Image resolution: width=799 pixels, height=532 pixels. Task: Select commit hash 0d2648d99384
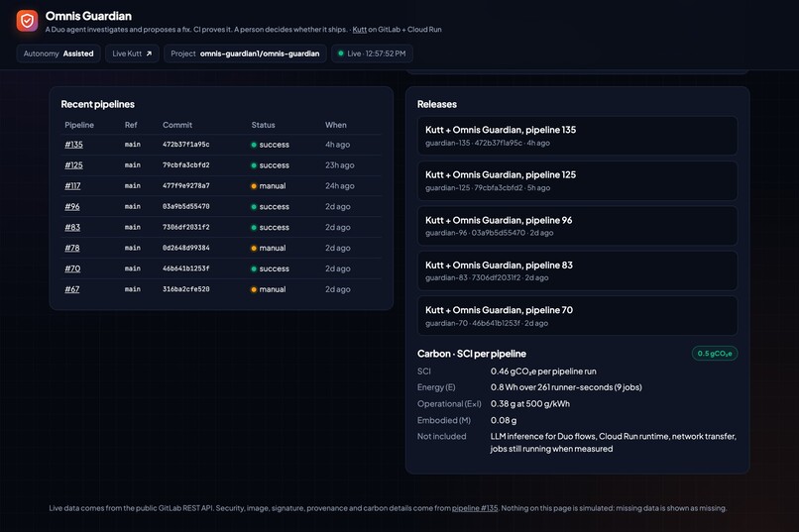(x=186, y=248)
